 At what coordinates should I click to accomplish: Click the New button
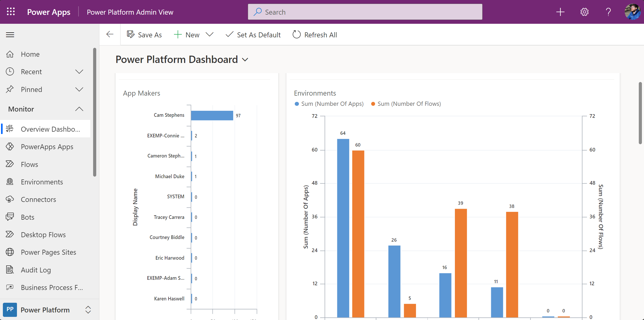pyautogui.click(x=187, y=35)
